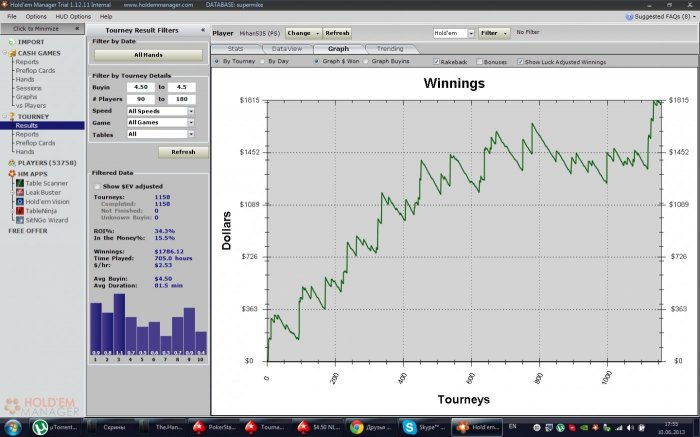Open Cash Games vs Players
Viewport: 700px width, 437px height.
pos(31,105)
